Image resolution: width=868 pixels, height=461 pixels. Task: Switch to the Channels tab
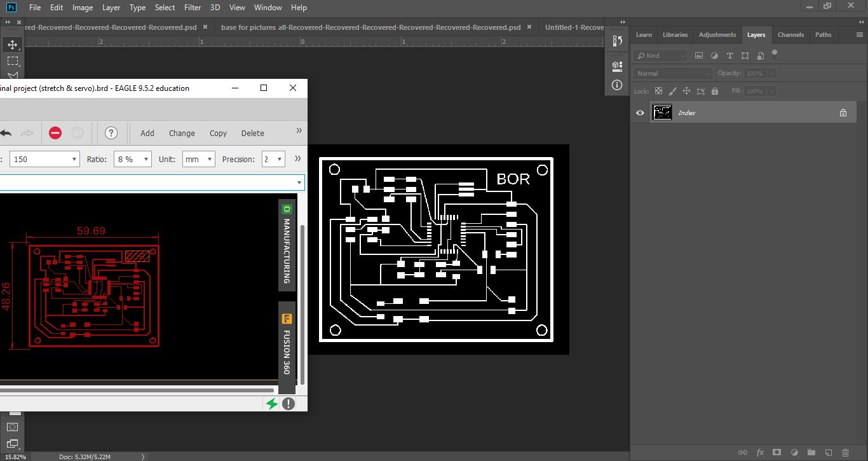(790, 34)
